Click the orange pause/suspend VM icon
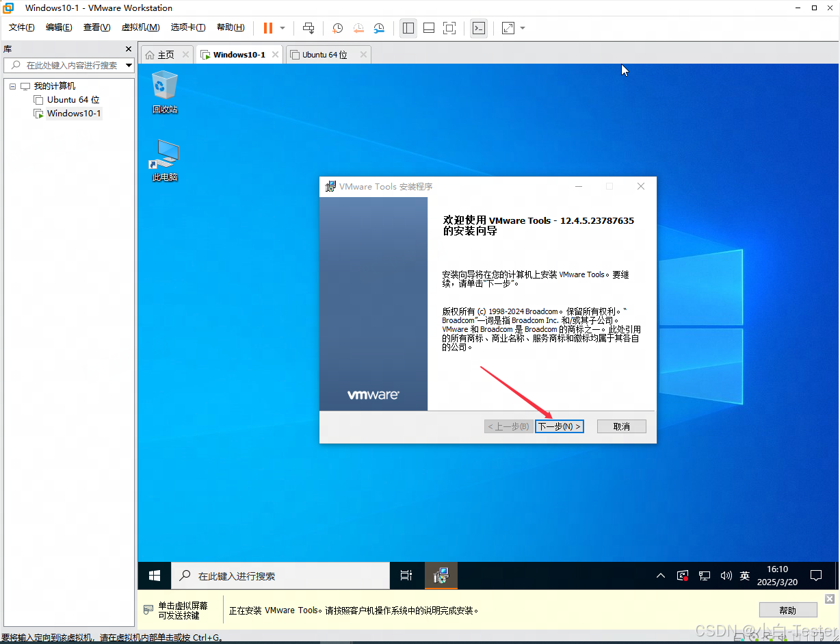The height and width of the screenshot is (644, 840). click(x=267, y=28)
